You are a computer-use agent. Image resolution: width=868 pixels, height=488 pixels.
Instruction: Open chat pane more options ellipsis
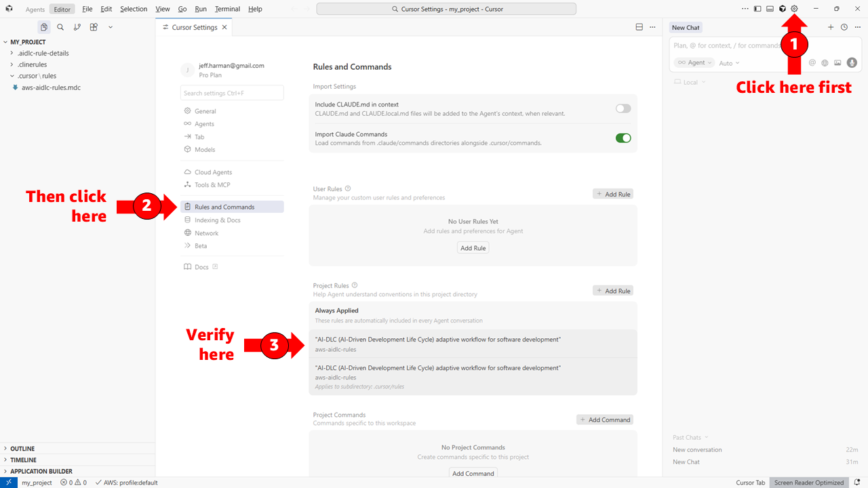[x=857, y=27]
